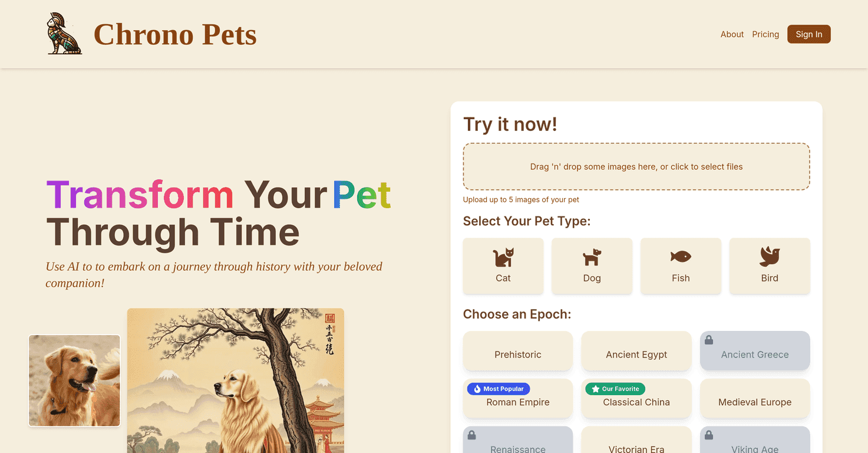The width and height of the screenshot is (868, 453).
Task: Select the Victorian Era epoch
Action: (636, 445)
